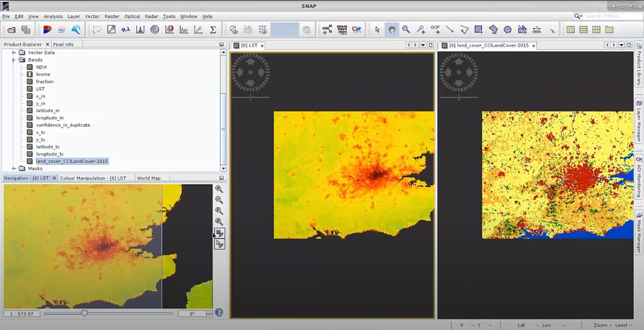Toggle the graticule overlay toolbar icon
The height and width of the screenshot is (330, 644).
pyautogui.click(x=263, y=30)
